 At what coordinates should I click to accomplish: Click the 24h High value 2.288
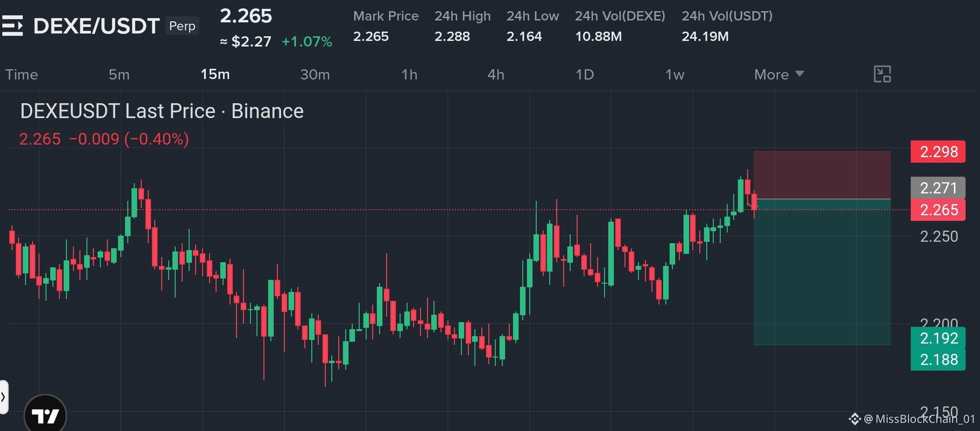pos(452,36)
